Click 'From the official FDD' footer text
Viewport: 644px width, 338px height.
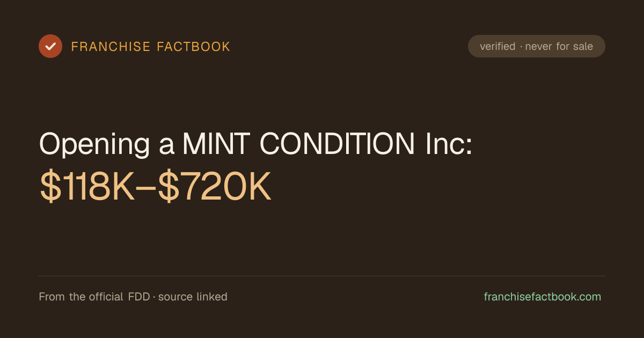pos(94,297)
